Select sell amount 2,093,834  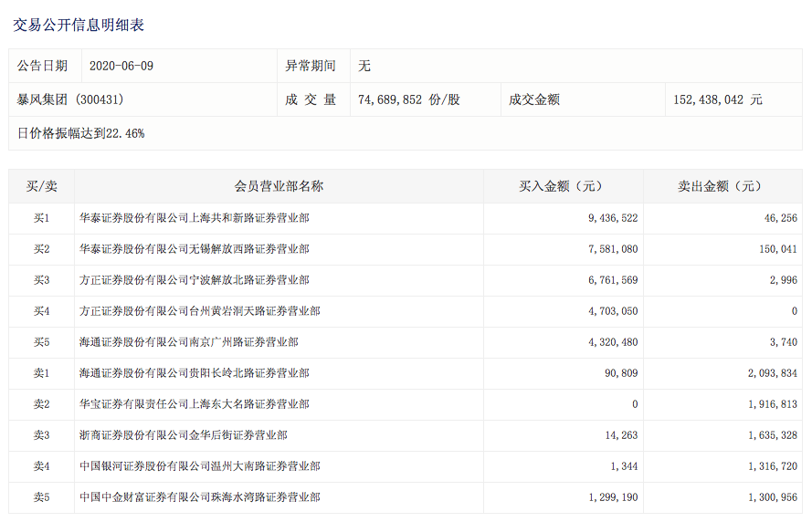(x=773, y=373)
